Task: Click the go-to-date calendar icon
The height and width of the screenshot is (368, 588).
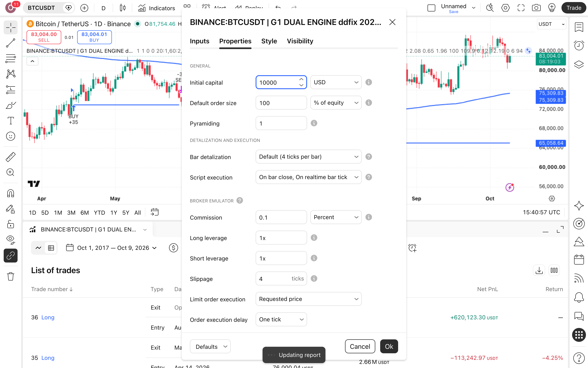Action: tap(155, 212)
